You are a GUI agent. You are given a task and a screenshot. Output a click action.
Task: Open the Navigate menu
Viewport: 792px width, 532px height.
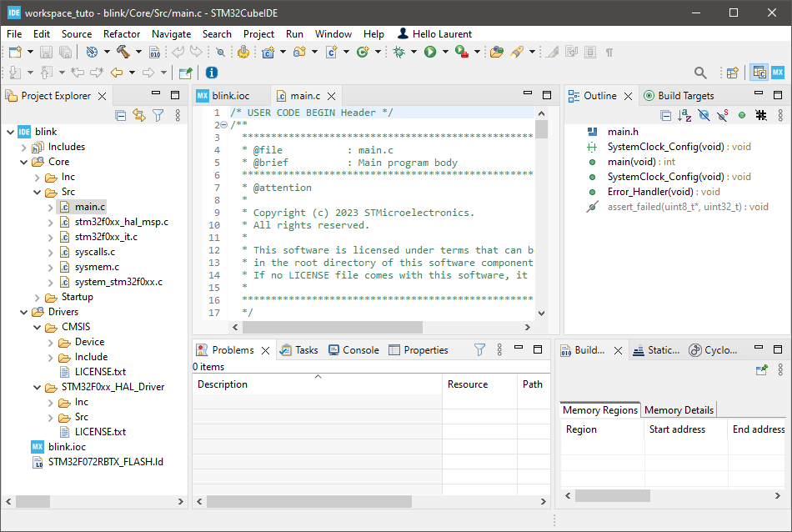coord(171,34)
